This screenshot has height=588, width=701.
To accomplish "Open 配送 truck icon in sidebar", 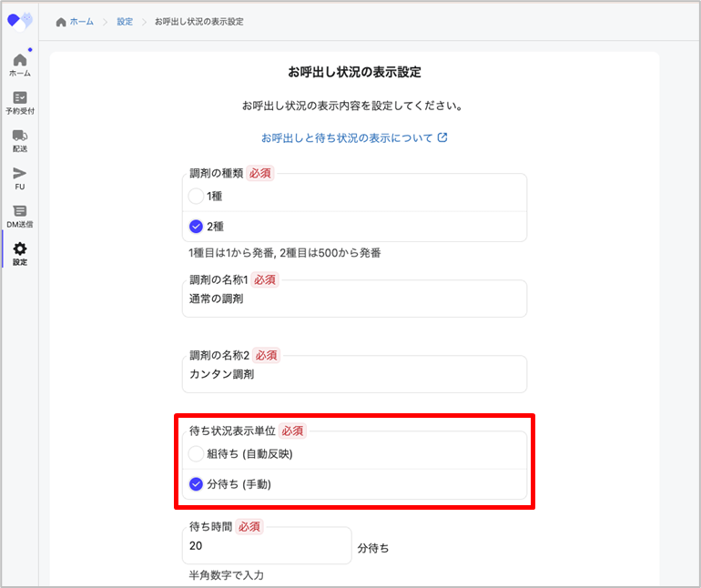I will point(19,140).
